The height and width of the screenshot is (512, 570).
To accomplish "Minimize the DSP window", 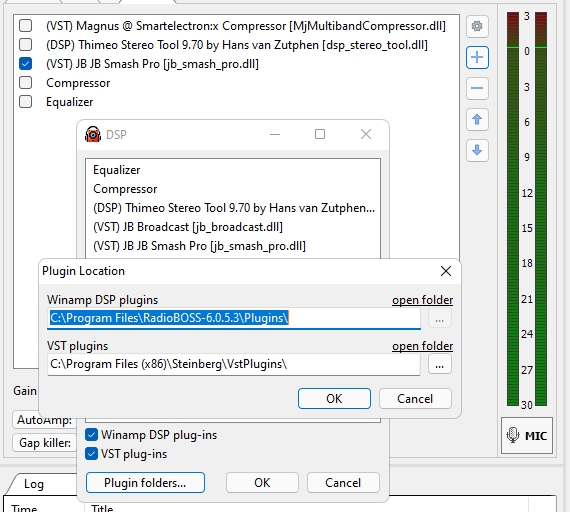I will (x=275, y=134).
